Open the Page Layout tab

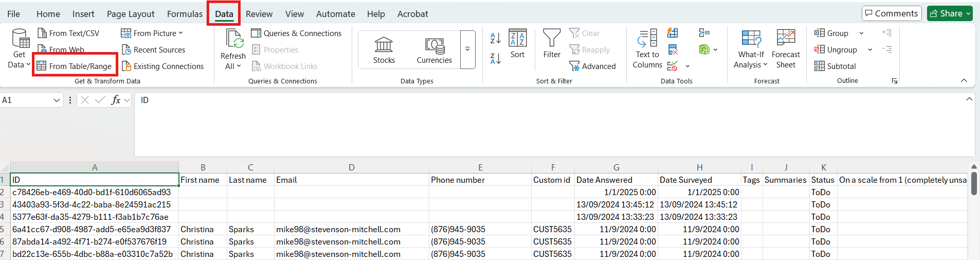point(131,14)
